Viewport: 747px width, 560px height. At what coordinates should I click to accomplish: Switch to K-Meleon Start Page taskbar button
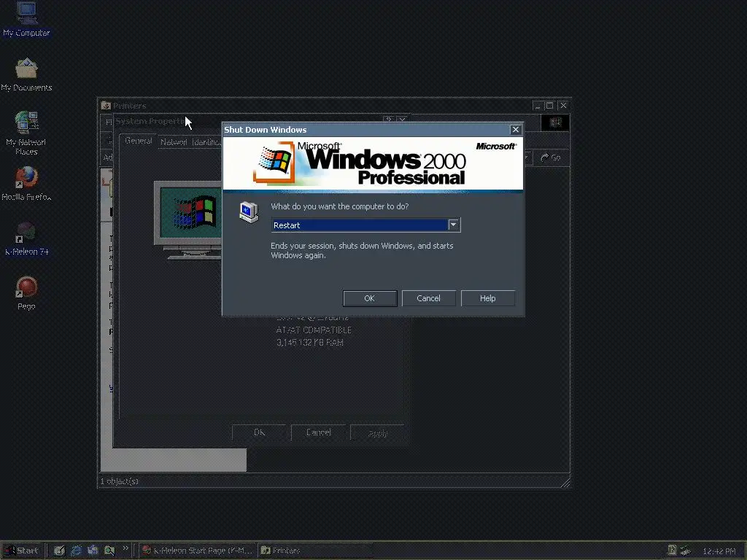point(198,551)
